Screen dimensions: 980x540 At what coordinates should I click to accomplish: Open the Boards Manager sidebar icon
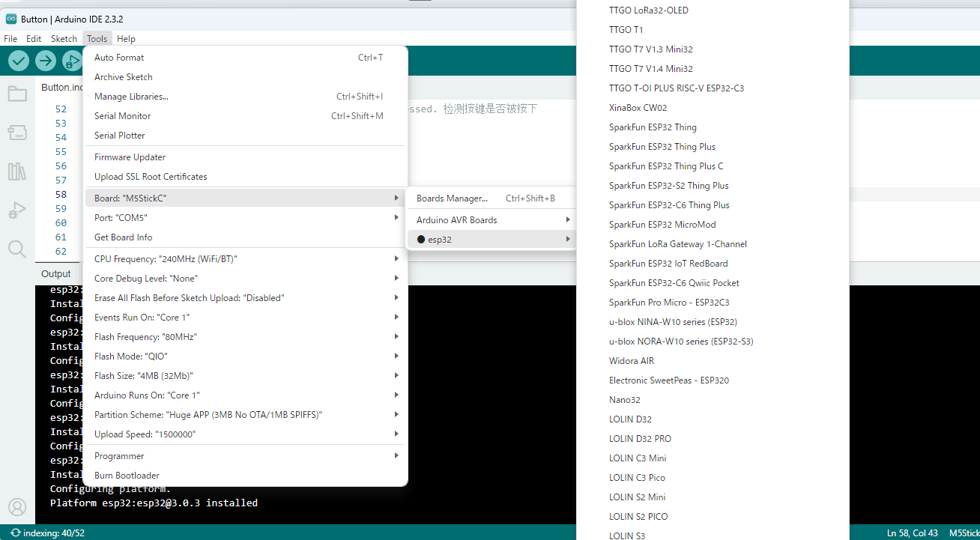click(x=17, y=133)
